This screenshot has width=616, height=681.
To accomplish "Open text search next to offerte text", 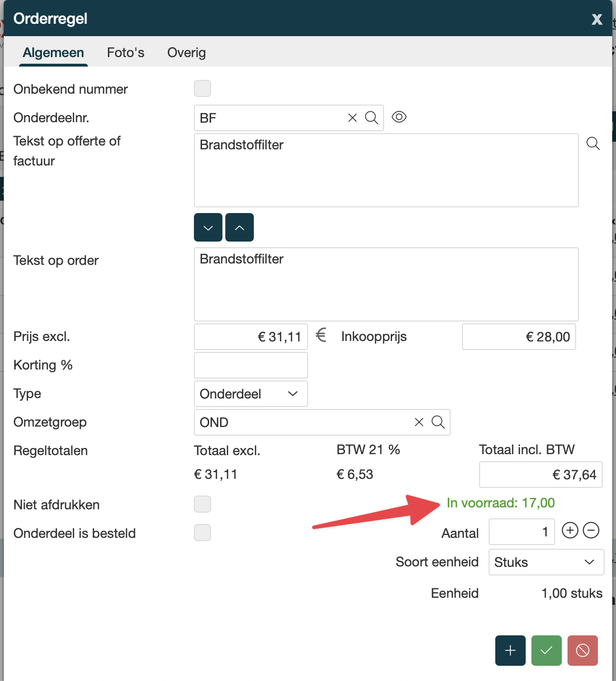I will (593, 144).
